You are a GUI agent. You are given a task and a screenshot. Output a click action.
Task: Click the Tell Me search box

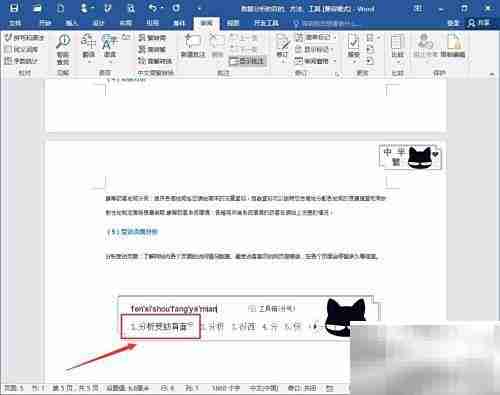(x=327, y=23)
